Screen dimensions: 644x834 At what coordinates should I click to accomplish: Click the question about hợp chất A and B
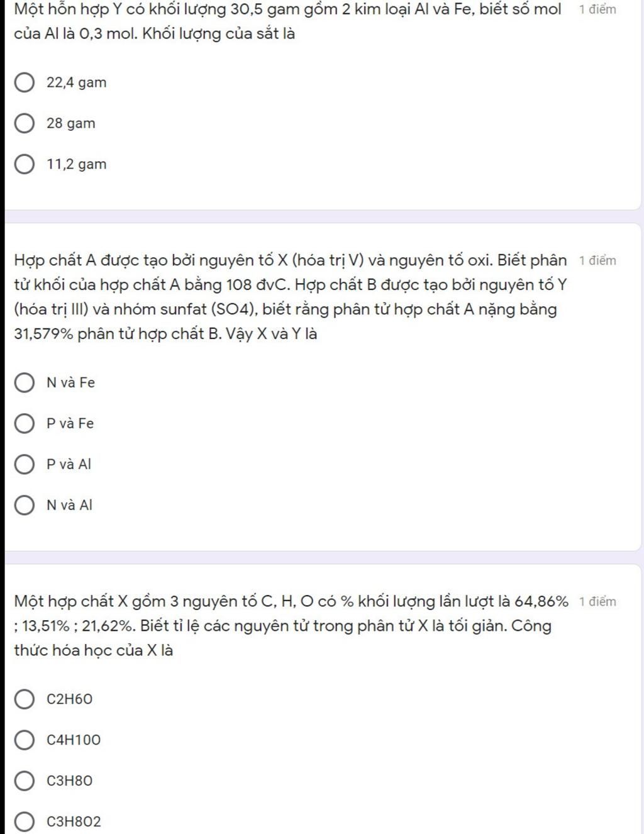tap(291, 297)
